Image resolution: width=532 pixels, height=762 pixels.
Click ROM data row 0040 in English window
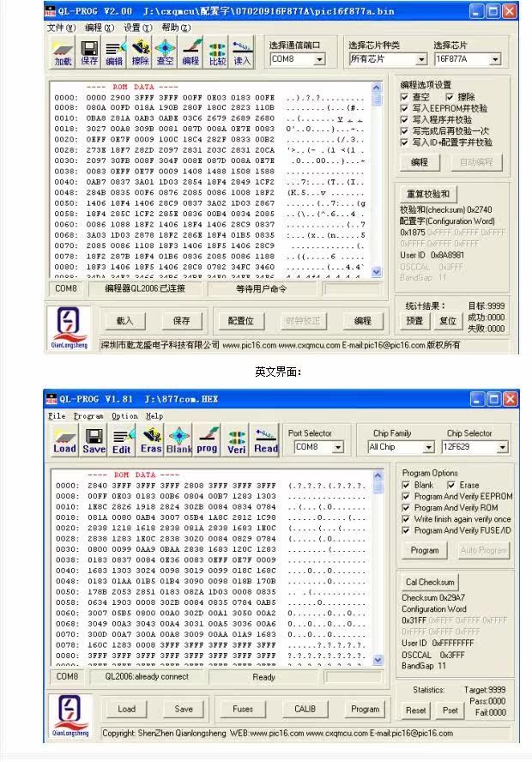[x=210, y=571]
